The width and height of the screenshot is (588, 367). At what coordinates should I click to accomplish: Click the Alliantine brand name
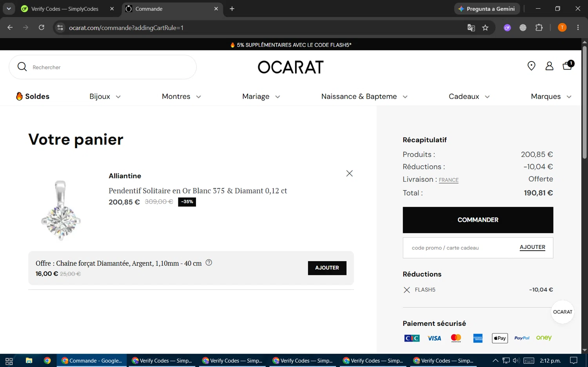125,176
